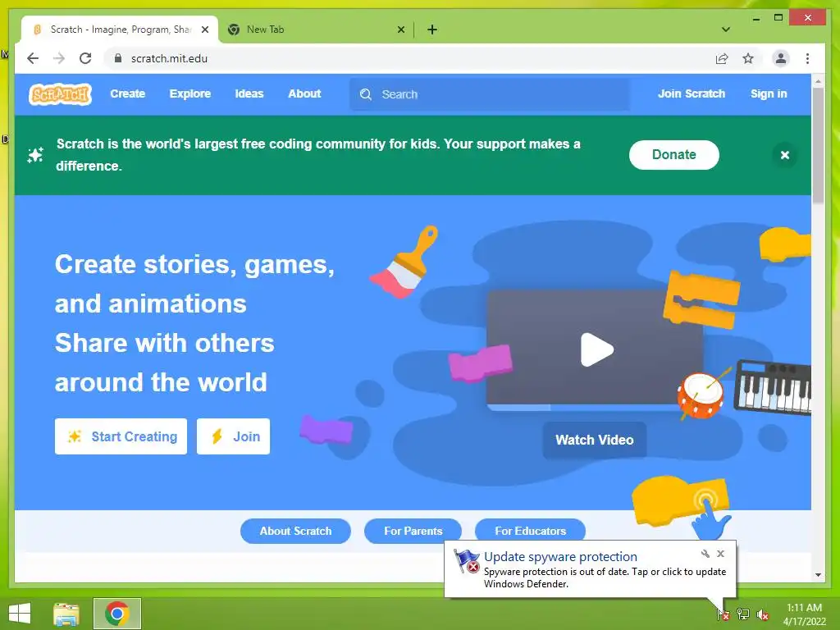
Task: Click the Scratch logo
Action: click(x=60, y=94)
